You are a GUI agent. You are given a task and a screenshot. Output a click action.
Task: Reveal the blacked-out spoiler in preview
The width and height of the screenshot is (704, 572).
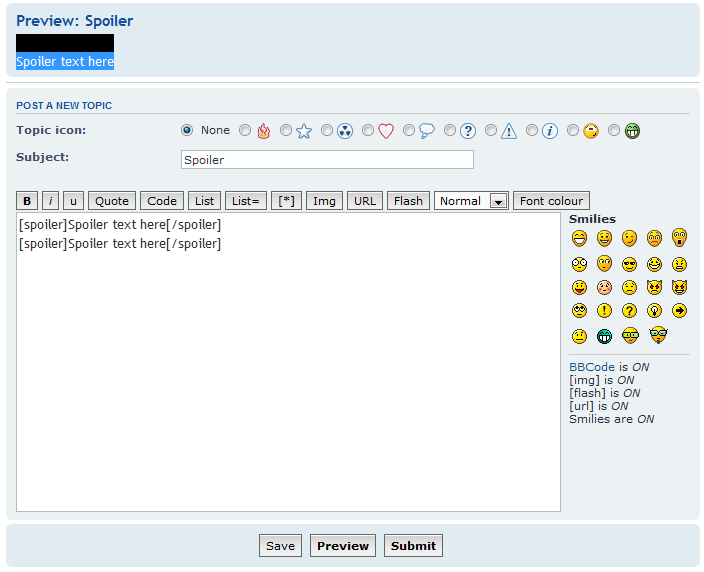coord(65,43)
